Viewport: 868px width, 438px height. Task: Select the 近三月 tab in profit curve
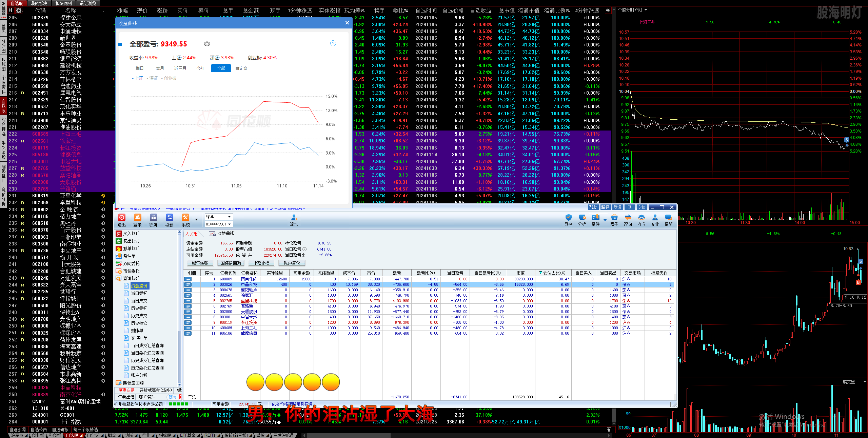pos(180,68)
